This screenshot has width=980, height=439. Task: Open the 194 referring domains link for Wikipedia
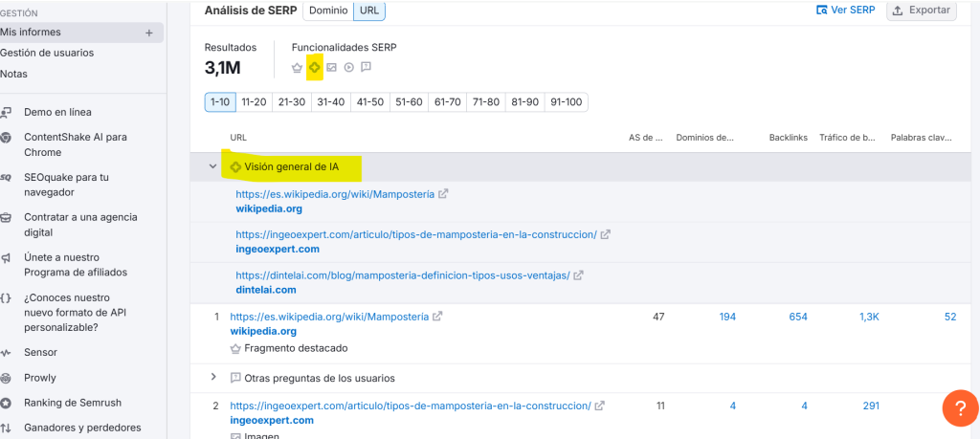click(727, 317)
